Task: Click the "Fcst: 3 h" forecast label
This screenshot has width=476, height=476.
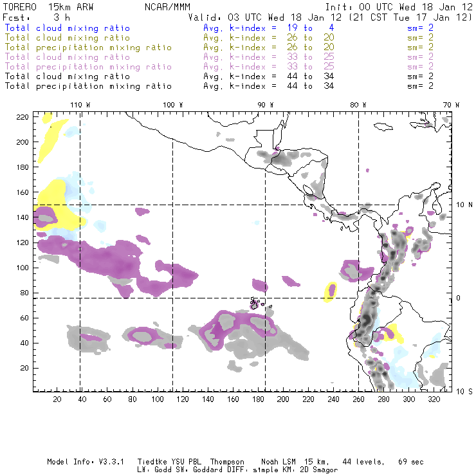Action: 36,17
